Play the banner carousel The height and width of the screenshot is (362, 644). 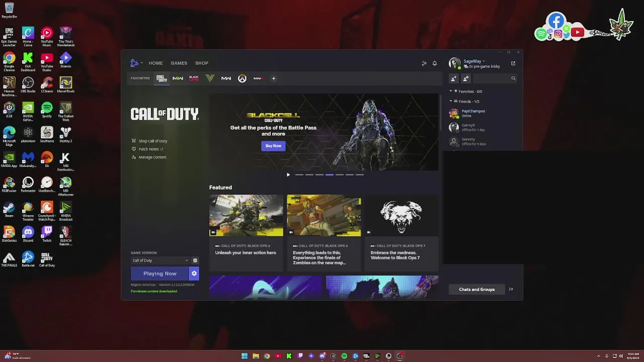(288, 175)
